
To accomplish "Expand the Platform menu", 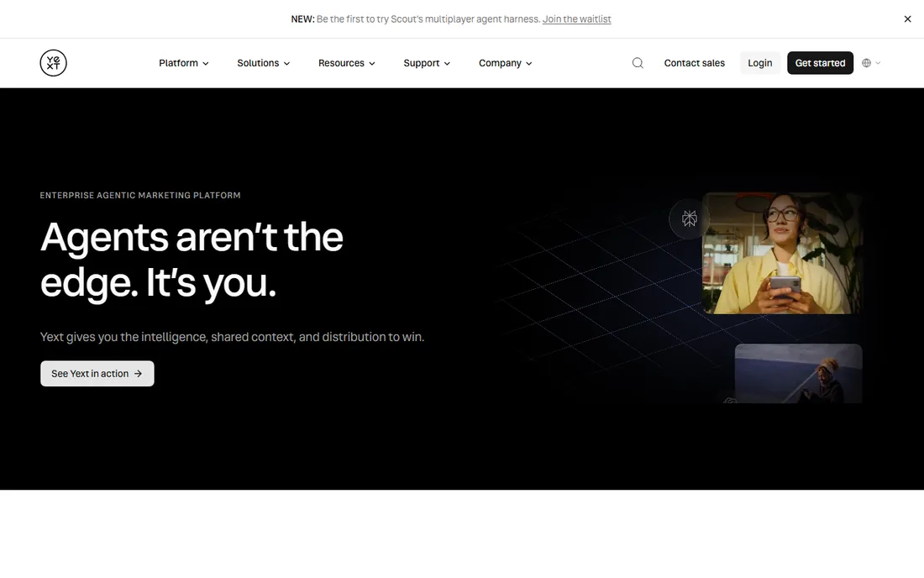I will [x=184, y=63].
